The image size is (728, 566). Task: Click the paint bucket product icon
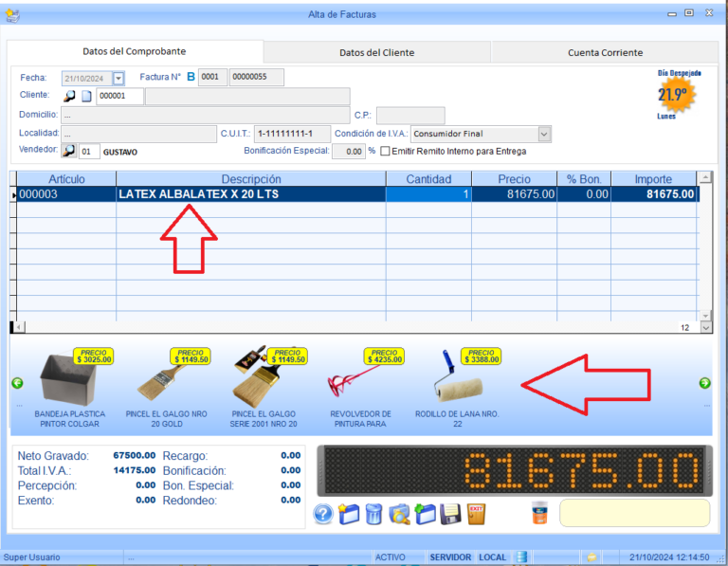[x=539, y=513]
